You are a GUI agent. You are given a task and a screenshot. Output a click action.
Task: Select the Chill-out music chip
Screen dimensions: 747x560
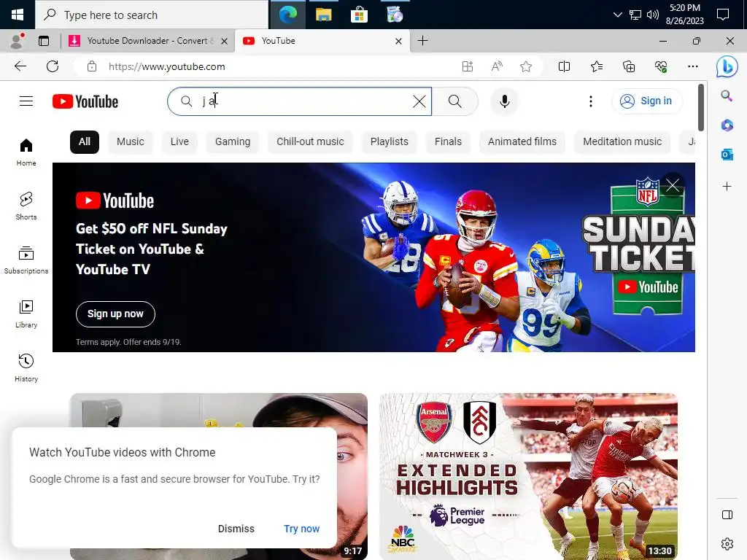pos(310,141)
